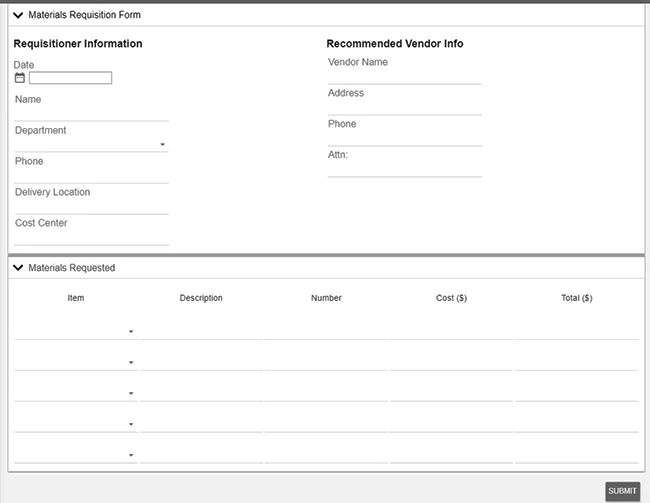Open the second row Item dropdown
The height and width of the screenshot is (503, 650).
[131, 362]
